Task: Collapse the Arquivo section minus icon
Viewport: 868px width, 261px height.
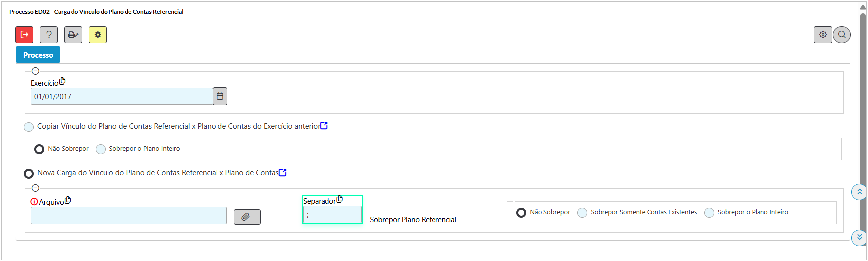Action: 36,188
